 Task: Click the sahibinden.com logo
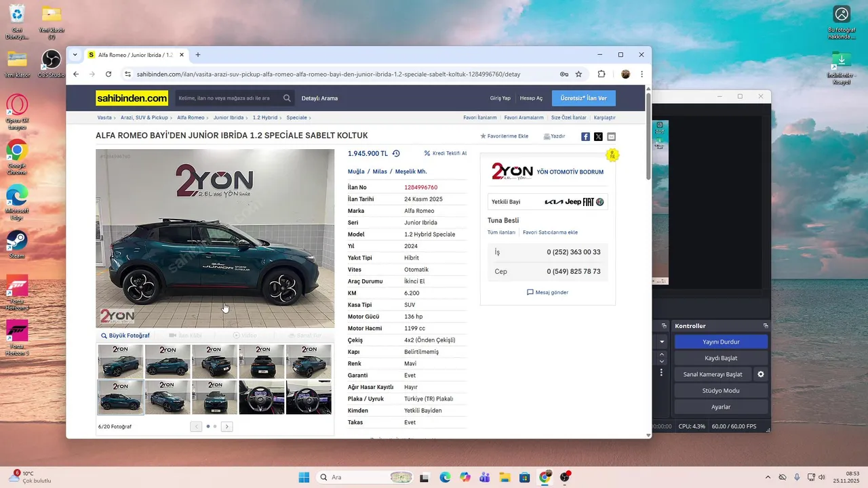coord(132,98)
